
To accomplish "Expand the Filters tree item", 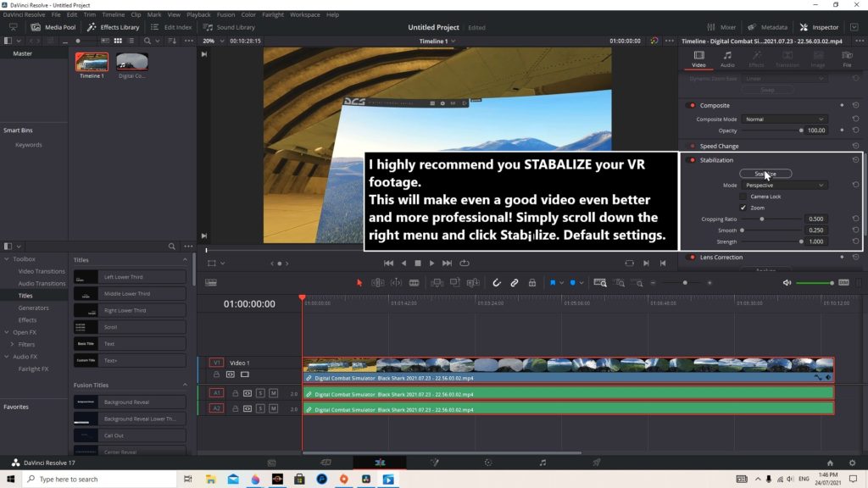I will click(x=12, y=344).
